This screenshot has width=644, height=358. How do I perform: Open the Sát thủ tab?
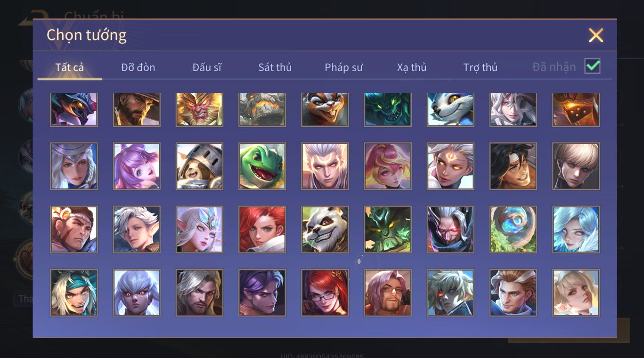pos(275,67)
